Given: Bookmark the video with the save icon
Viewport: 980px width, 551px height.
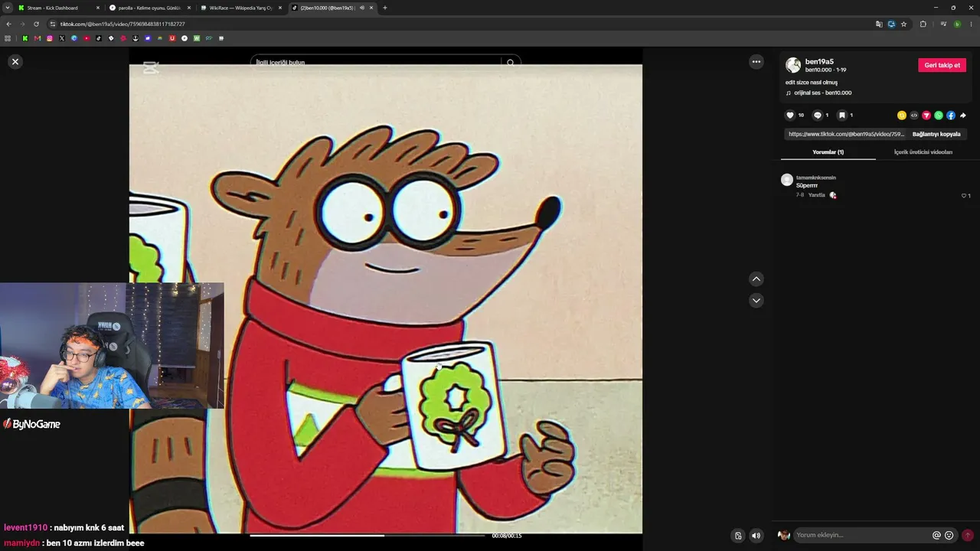Looking at the screenshot, I should (x=841, y=116).
